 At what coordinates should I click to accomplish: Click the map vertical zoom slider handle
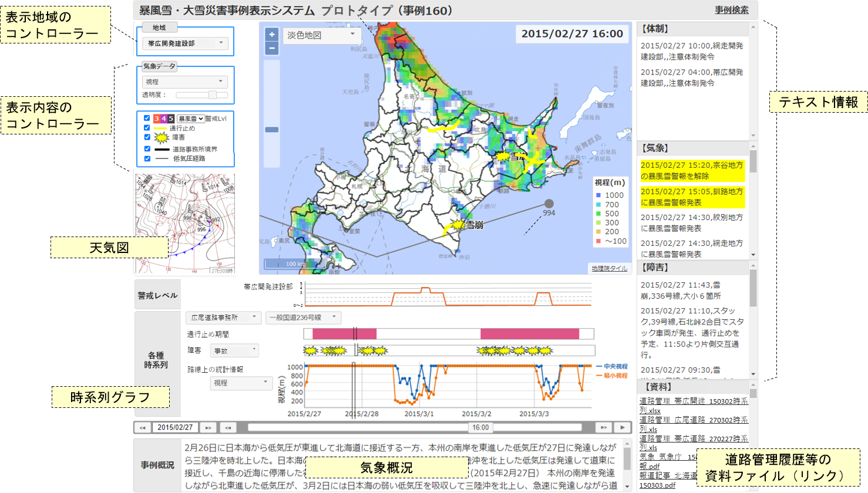tap(271, 130)
